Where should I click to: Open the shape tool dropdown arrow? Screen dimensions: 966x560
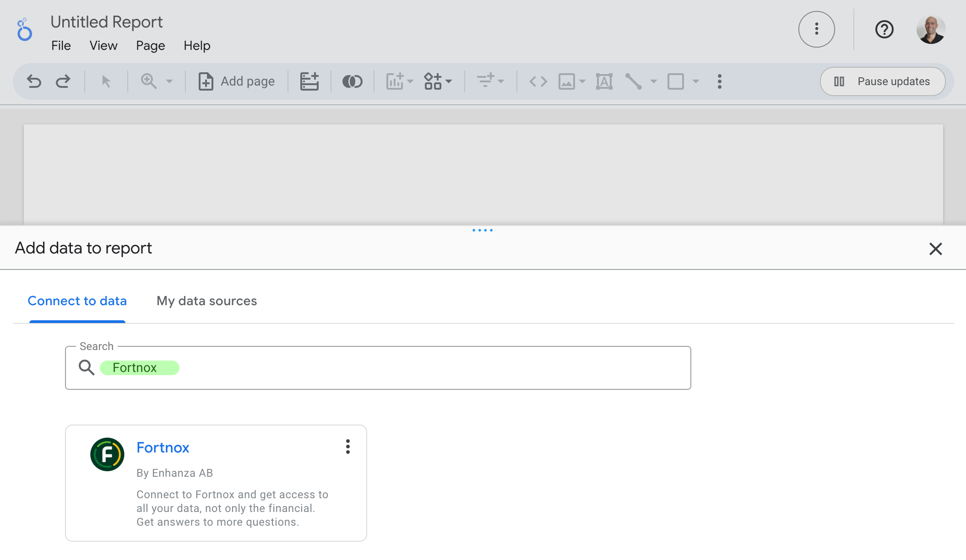pyautogui.click(x=696, y=81)
